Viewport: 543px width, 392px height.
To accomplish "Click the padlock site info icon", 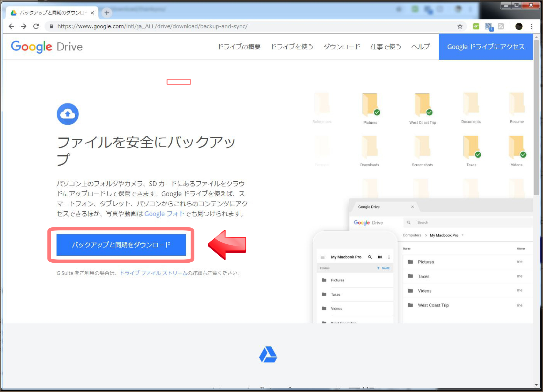I will (x=51, y=26).
